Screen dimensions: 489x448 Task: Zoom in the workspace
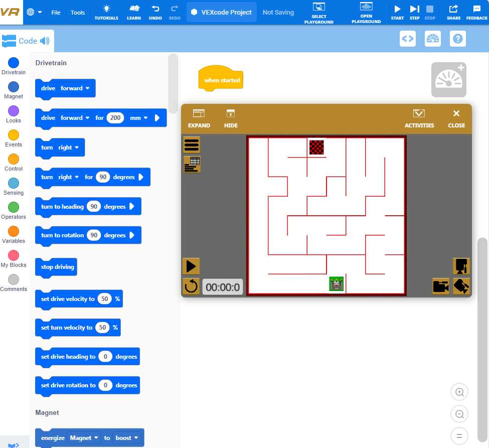point(459,392)
